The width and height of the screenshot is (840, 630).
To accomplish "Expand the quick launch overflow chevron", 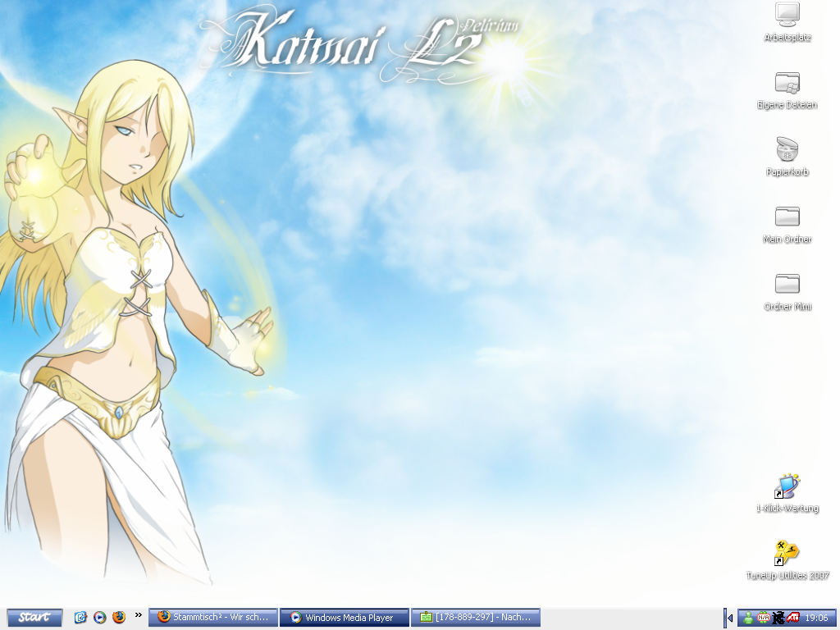I will pos(139,614).
